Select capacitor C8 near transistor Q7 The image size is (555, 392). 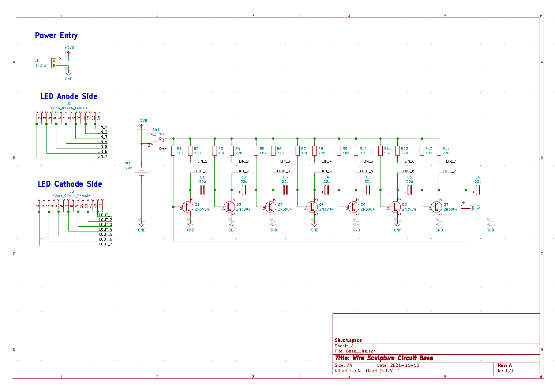pyautogui.click(x=478, y=190)
